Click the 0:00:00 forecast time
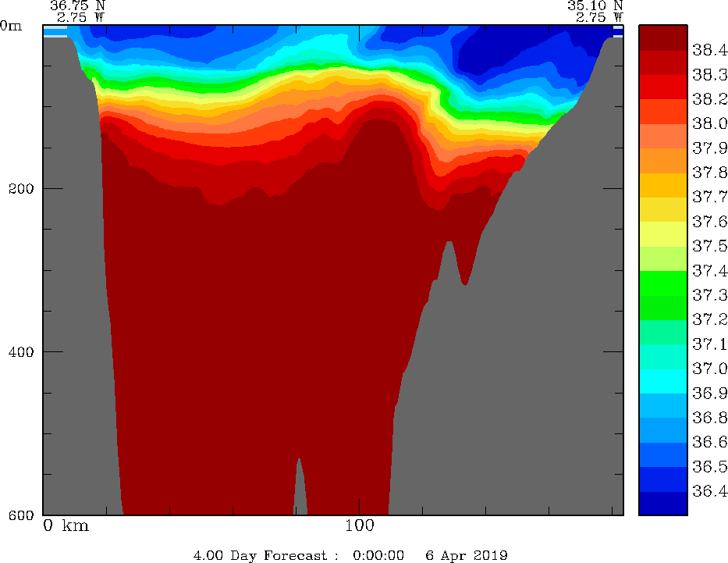Screen dimensions: 728x563 click(x=378, y=555)
